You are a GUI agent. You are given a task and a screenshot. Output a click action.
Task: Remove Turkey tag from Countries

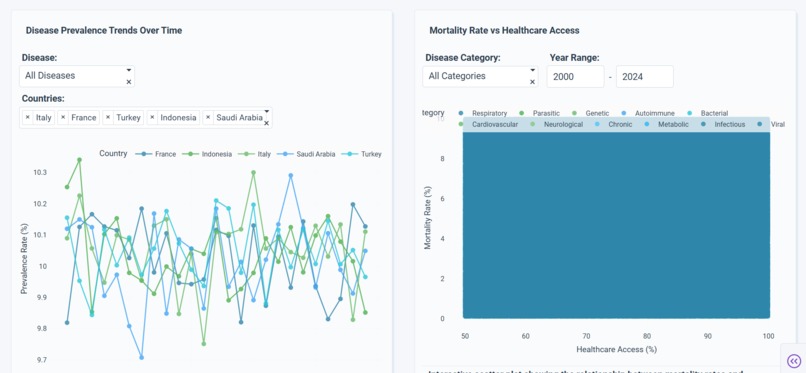click(107, 118)
